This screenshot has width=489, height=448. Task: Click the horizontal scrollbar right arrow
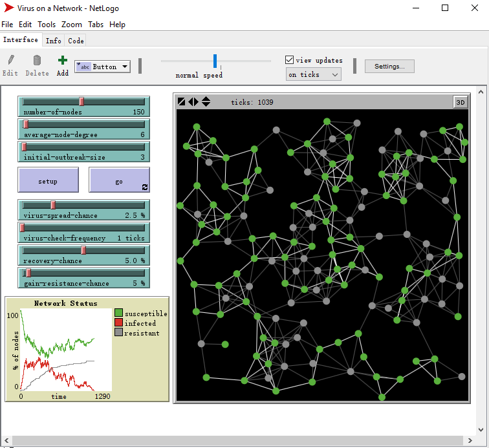click(x=470, y=440)
